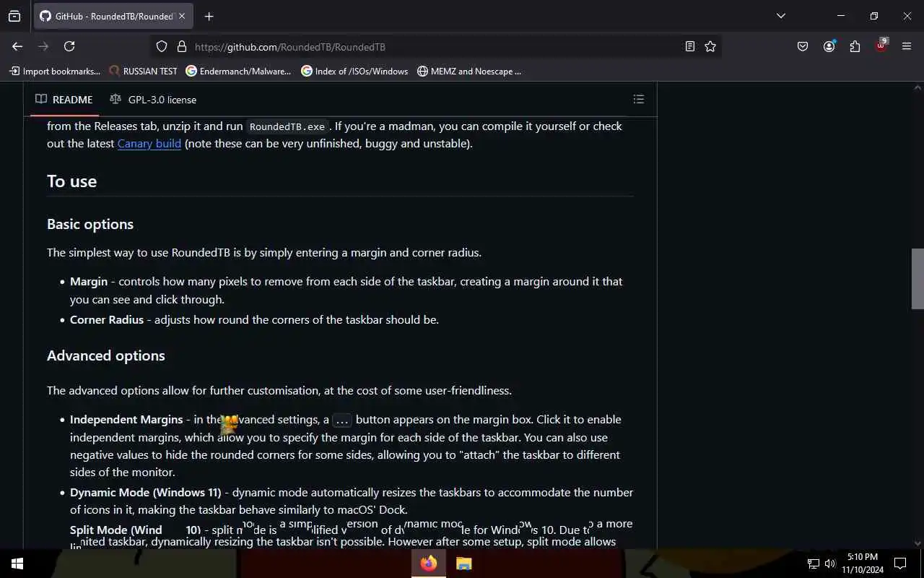
Task: Switch to GPL-3.0 license tab
Action: (x=153, y=100)
